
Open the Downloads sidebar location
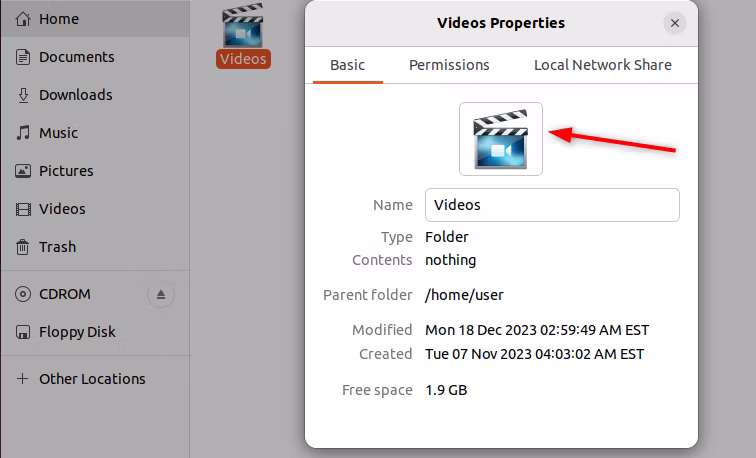(75, 95)
